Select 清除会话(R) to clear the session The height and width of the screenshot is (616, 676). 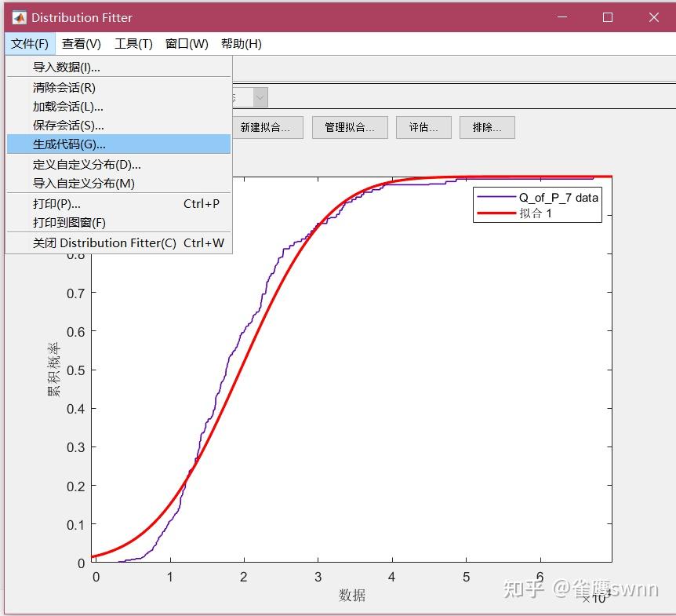pyautogui.click(x=61, y=87)
